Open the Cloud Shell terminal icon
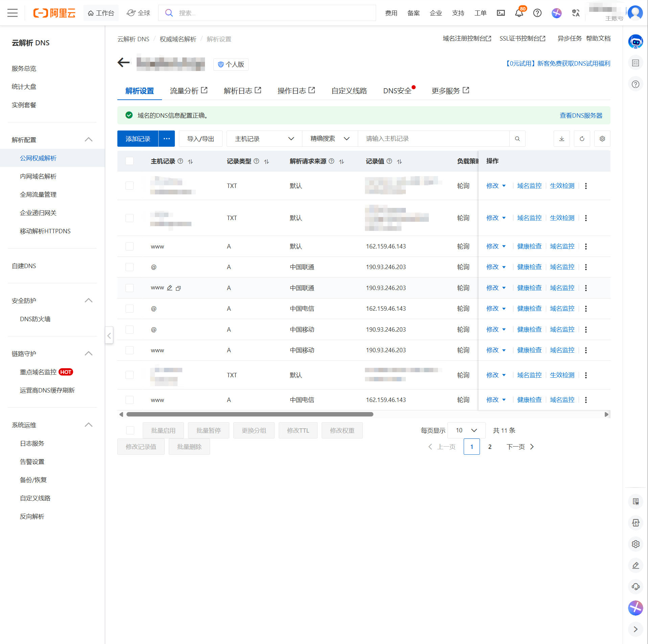The width and height of the screenshot is (648, 644). coord(501,13)
